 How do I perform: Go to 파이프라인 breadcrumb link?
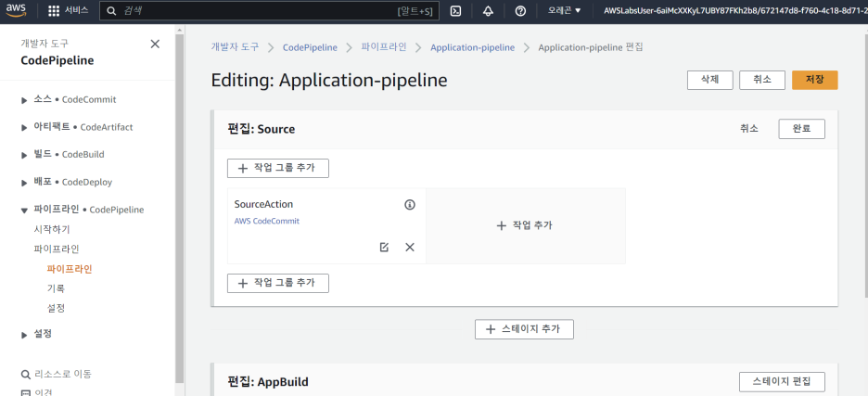[x=384, y=47]
